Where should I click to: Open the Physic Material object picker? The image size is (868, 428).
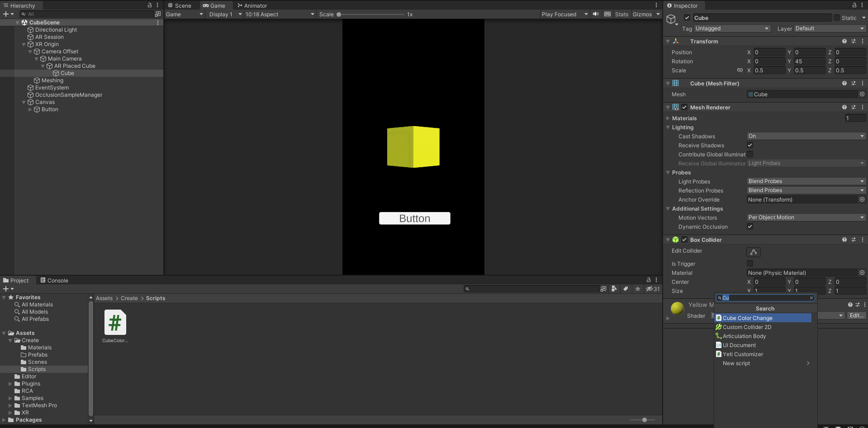862,273
